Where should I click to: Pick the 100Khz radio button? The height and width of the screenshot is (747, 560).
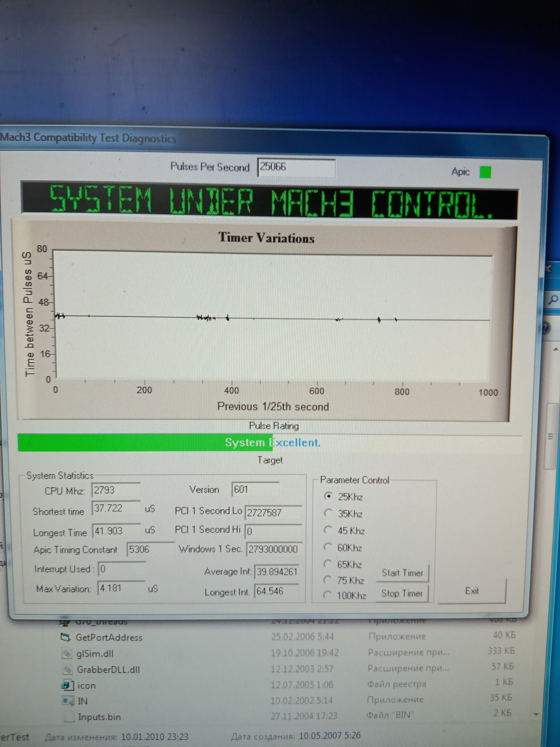(327, 594)
